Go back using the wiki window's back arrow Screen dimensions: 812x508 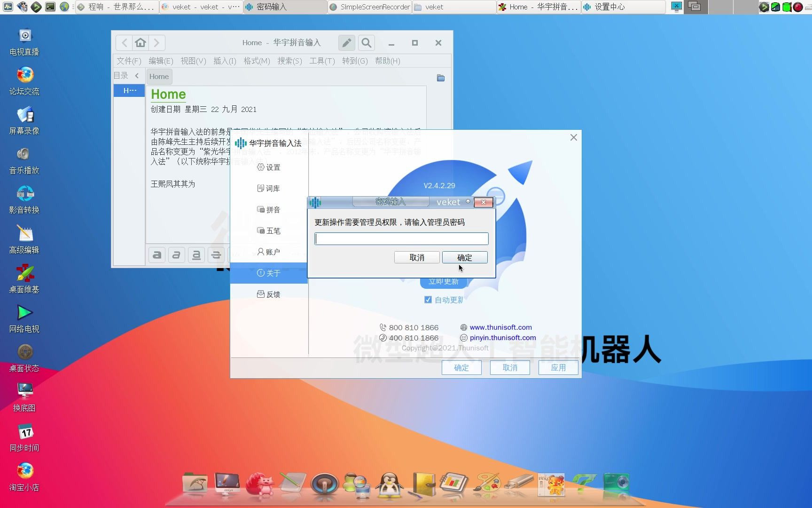124,43
